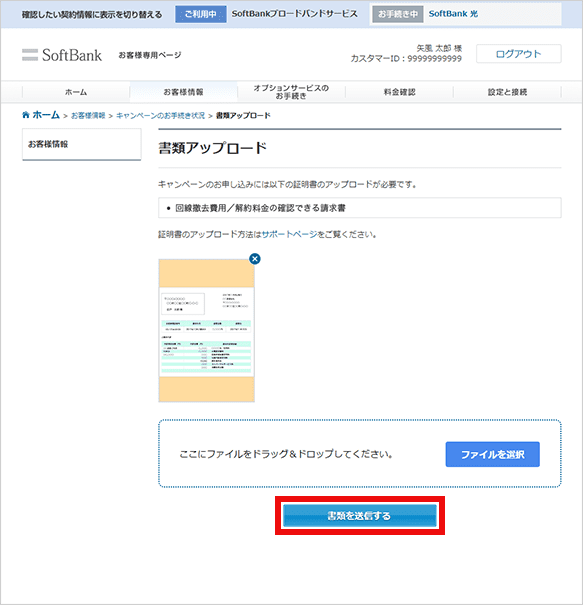Open the uploaded invoice thumbnail
The image size is (583, 605).
[x=206, y=330]
